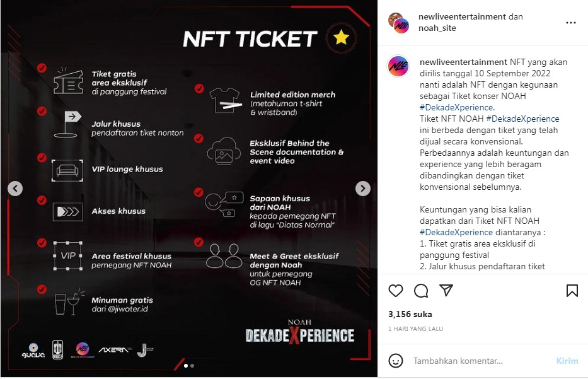Select the share paper plane icon
This screenshot has width=588, height=379.
[x=446, y=291]
